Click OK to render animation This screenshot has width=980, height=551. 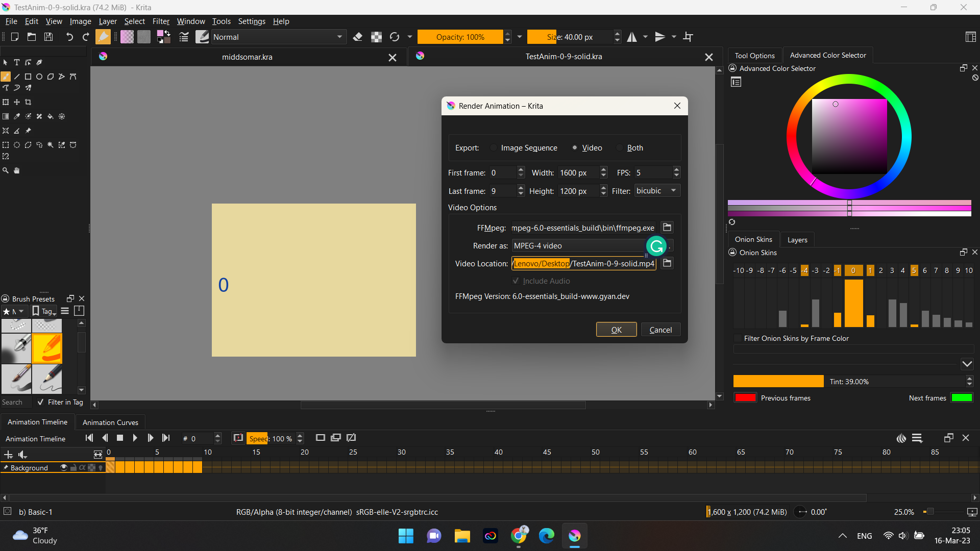616,330
